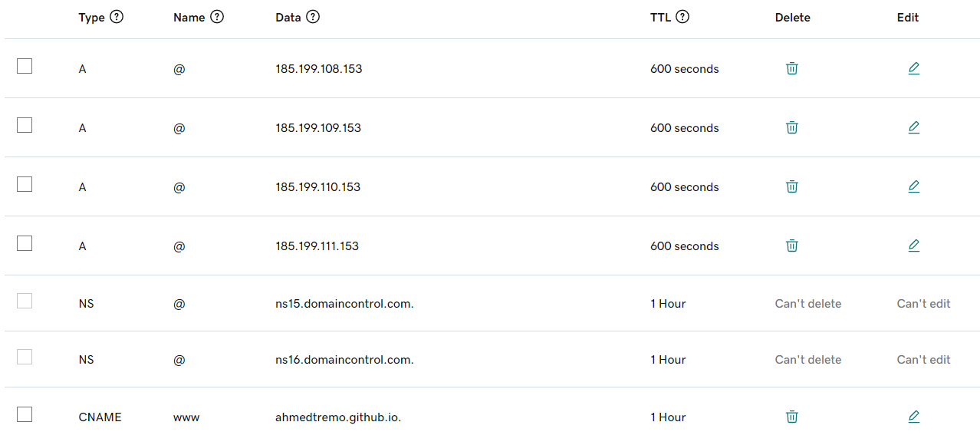This screenshot has width=980, height=445.
Task: Open the TTL help tooltip icon
Action: coord(682,17)
